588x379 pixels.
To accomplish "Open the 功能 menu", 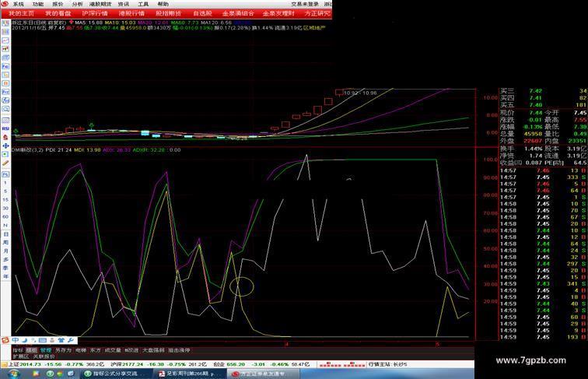I will pyautogui.click(x=38, y=4).
